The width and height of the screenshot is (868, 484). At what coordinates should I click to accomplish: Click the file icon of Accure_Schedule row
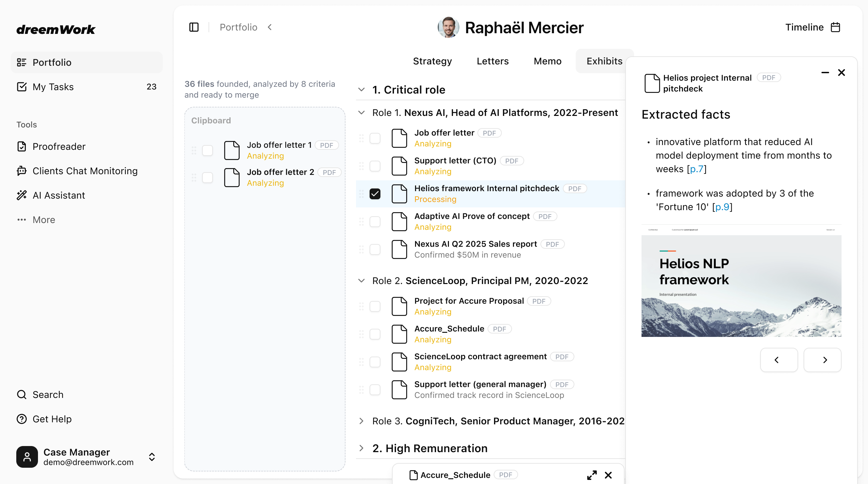point(399,334)
